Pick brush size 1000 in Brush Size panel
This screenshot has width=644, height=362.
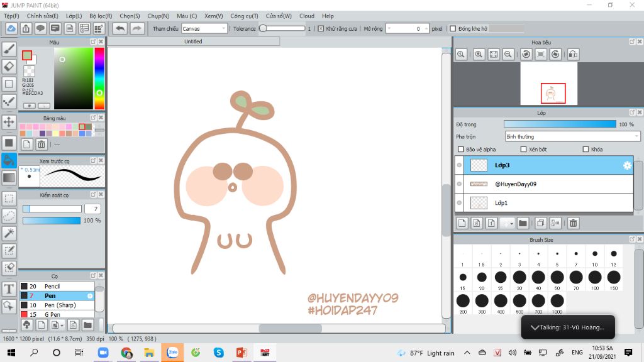557,303
